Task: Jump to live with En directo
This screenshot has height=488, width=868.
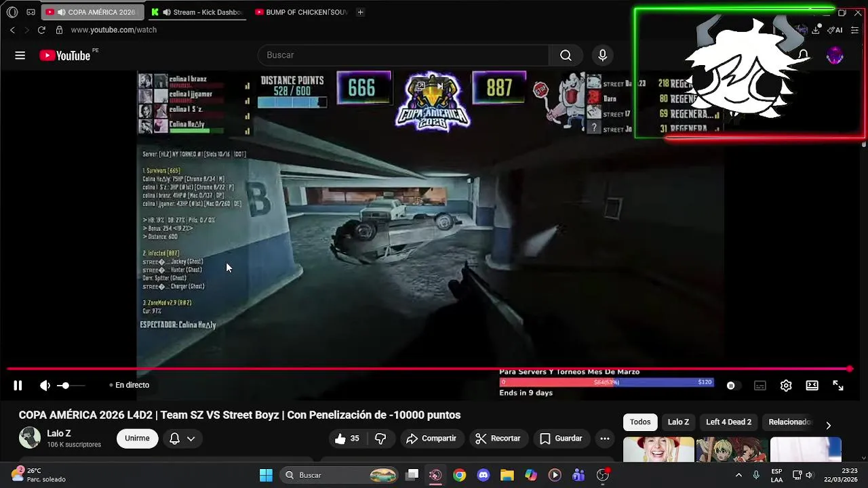Action: tap(130, 385)
